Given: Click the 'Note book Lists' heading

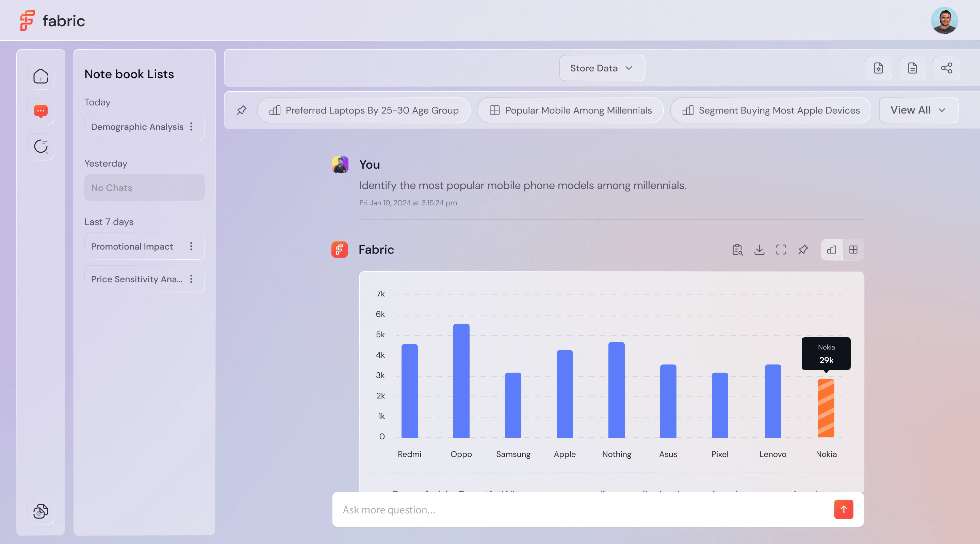Looking at the screenshot, I should click(129, 74).
